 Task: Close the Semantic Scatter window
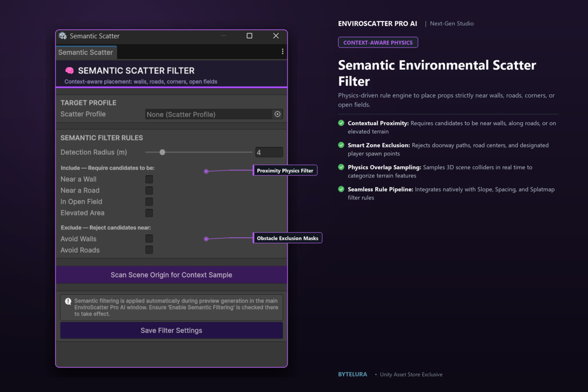276,36
